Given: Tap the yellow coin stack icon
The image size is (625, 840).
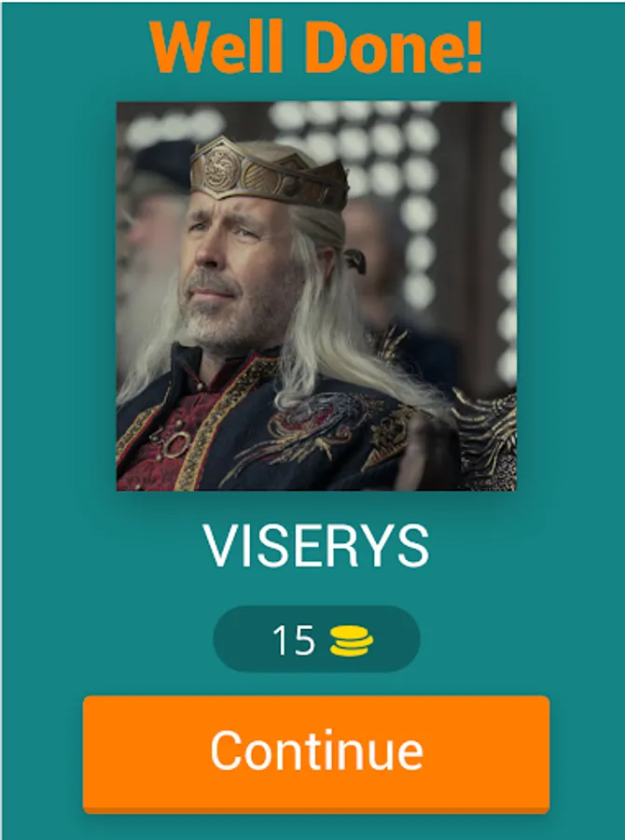Looking at the screenshot, I should [352, 640].
